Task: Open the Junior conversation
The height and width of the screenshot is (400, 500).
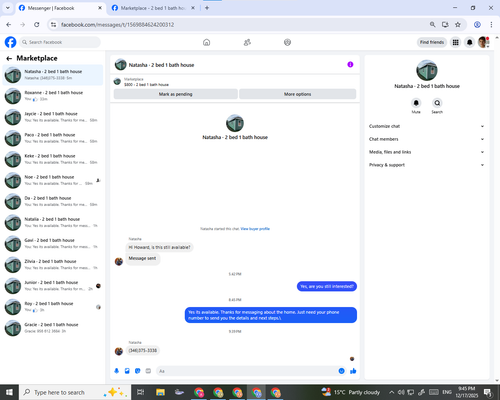Action: (x=53, y=286)
